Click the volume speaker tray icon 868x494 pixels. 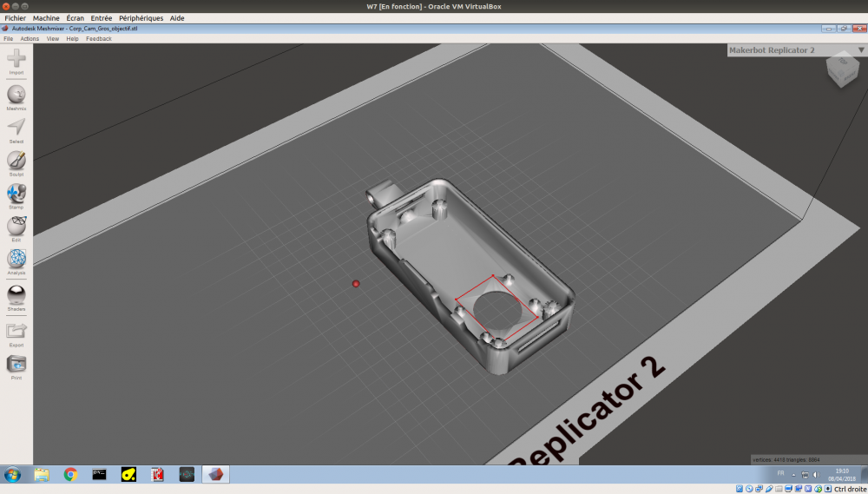tap(816, 475)
